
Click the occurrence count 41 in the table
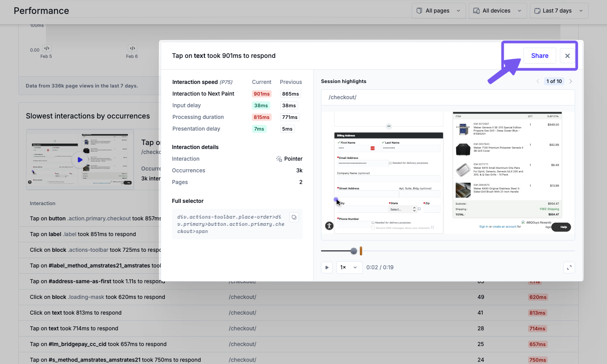point(481,313)
